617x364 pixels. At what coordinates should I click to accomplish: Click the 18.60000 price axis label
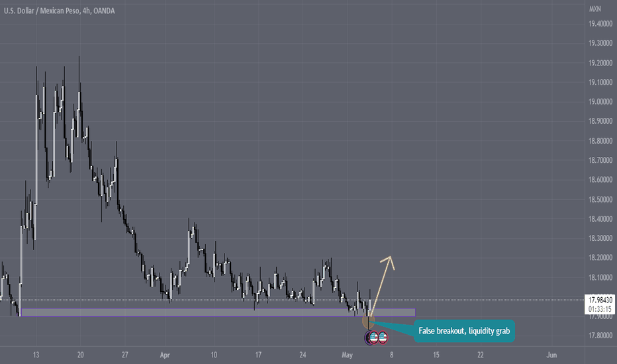click(600, 180)
